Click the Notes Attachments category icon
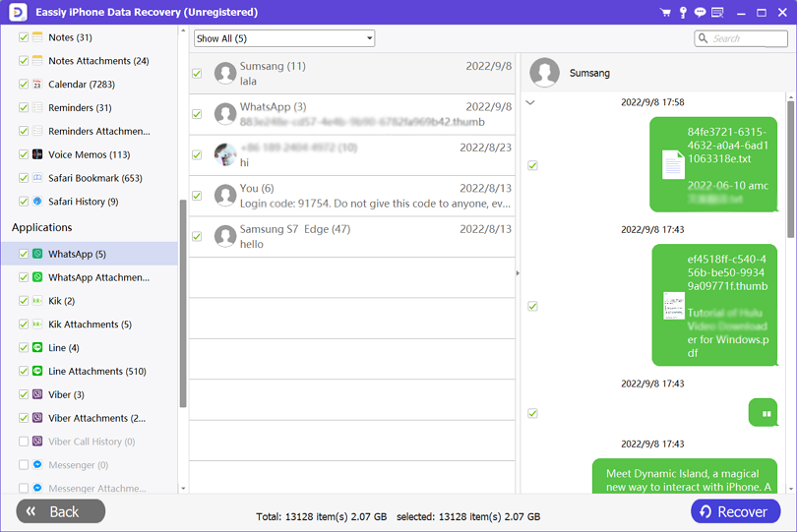 (x=37, y=60)
